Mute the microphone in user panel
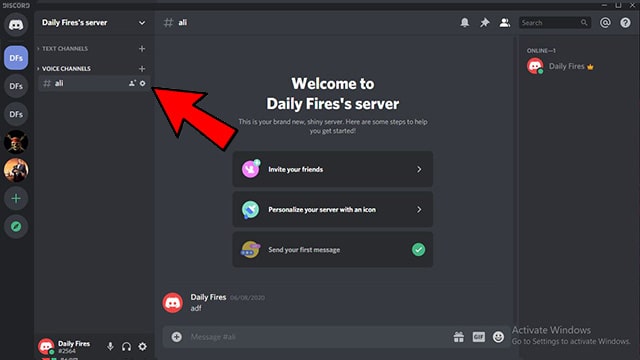 click(110, 347)
